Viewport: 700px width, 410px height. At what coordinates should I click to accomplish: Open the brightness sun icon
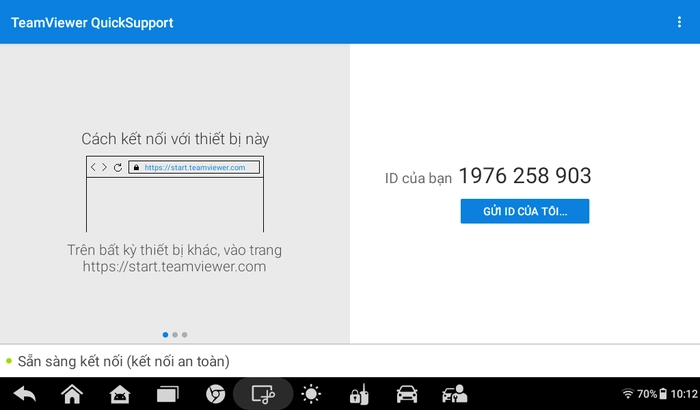(x=311, y=394)
